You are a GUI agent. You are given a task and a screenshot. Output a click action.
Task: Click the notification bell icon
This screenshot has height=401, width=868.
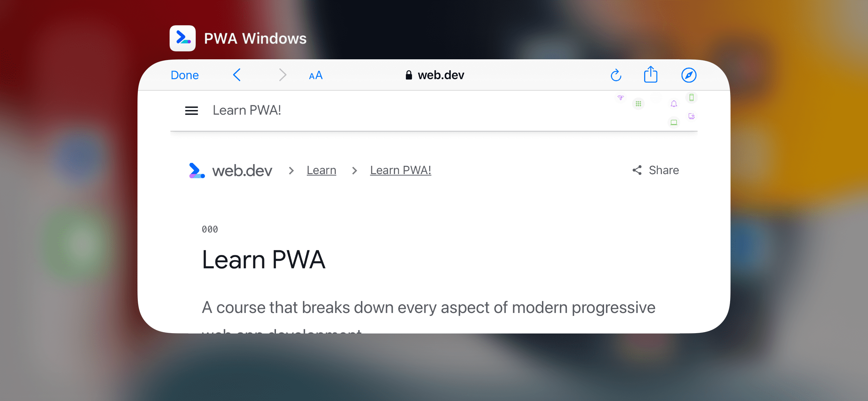[674, 104]
